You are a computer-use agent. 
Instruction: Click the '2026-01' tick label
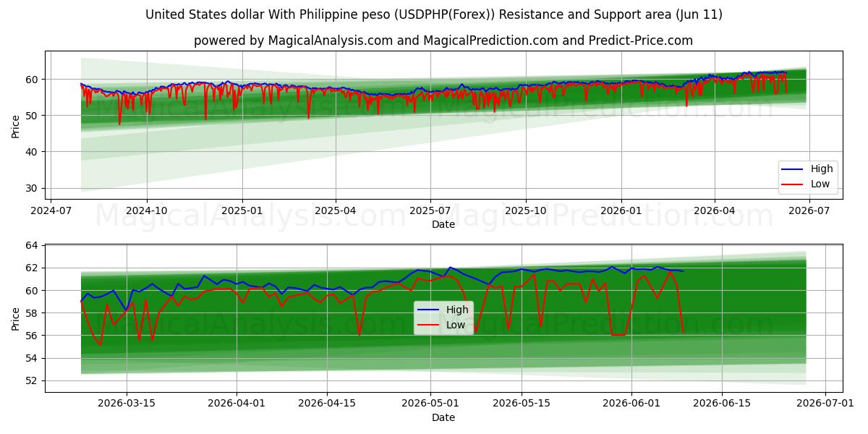pos(621,210)
